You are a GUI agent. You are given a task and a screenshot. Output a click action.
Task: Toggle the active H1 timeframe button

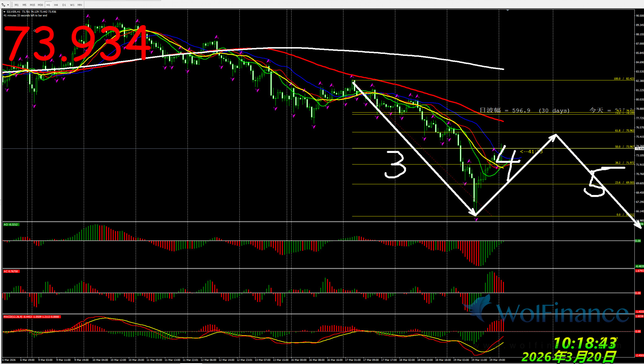[x=48, y=5]
